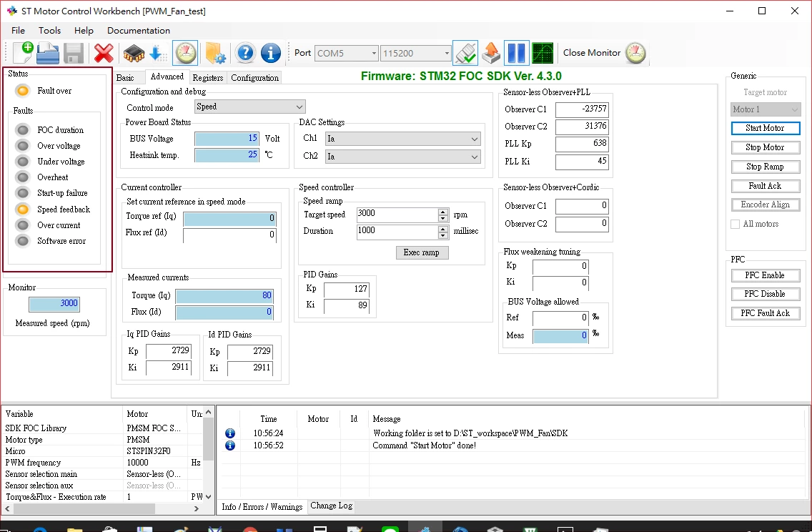Click the variable list horizontal scroll right arrow

(197, 508)
